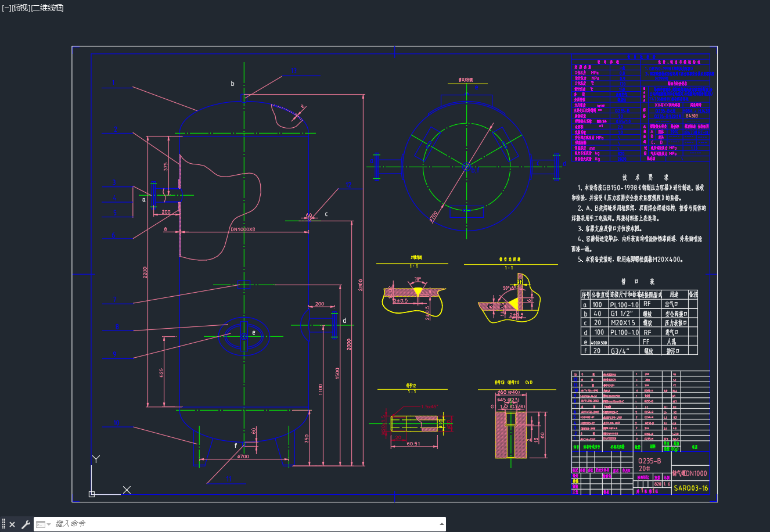Select the 管口表 table heading

[x=637, y=281]
